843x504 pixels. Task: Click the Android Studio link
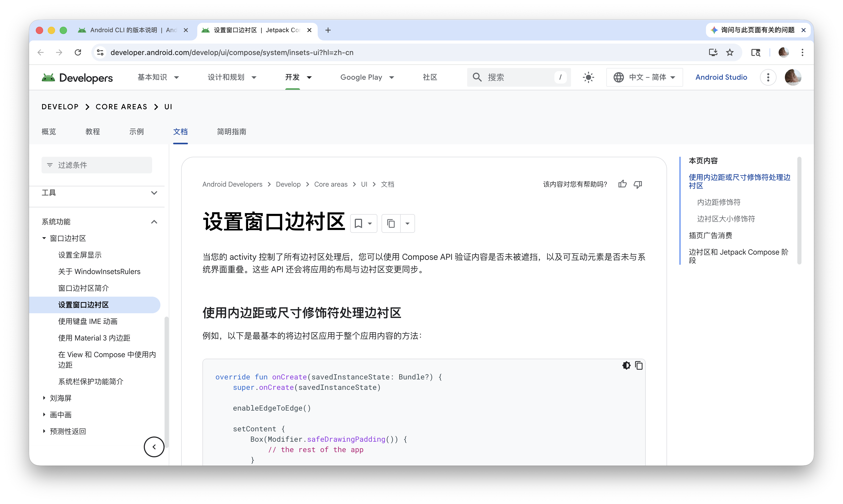pos(721,77)
